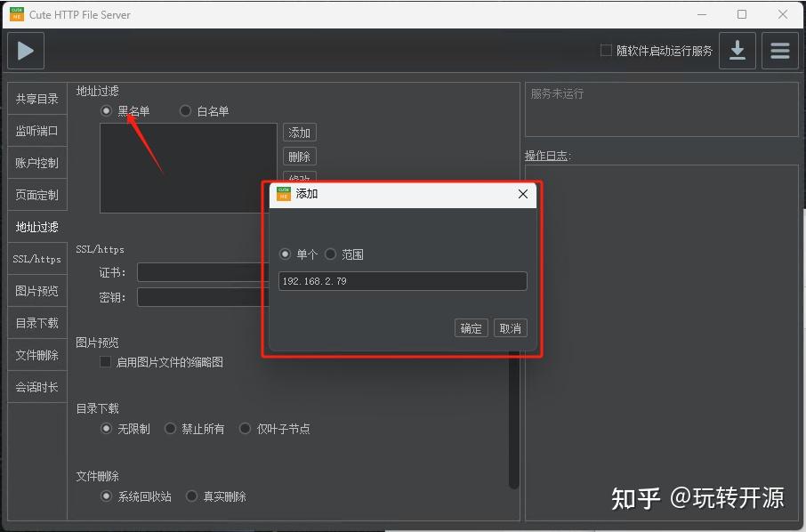The height and width of the screenshot is (532, 806).
Task: Click 确定 to confirm the IP address
Action: point(471,327)
